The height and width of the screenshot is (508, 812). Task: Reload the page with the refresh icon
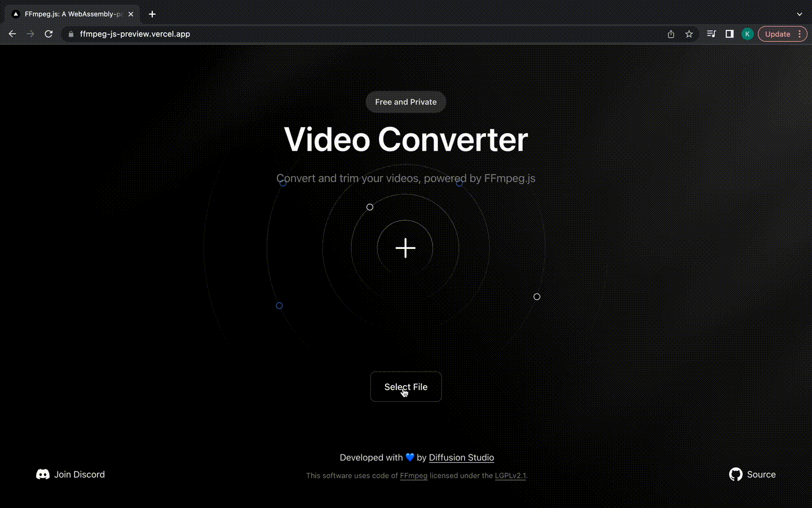(48, 34)
